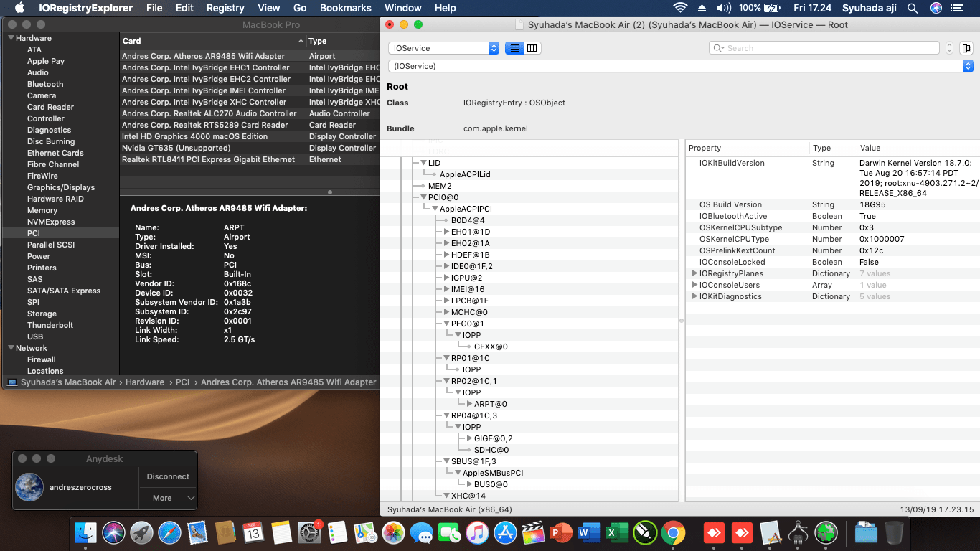980x551 pixels.
Task: Open Microsoft Word from the Dock
Action: tap(589, 533)
